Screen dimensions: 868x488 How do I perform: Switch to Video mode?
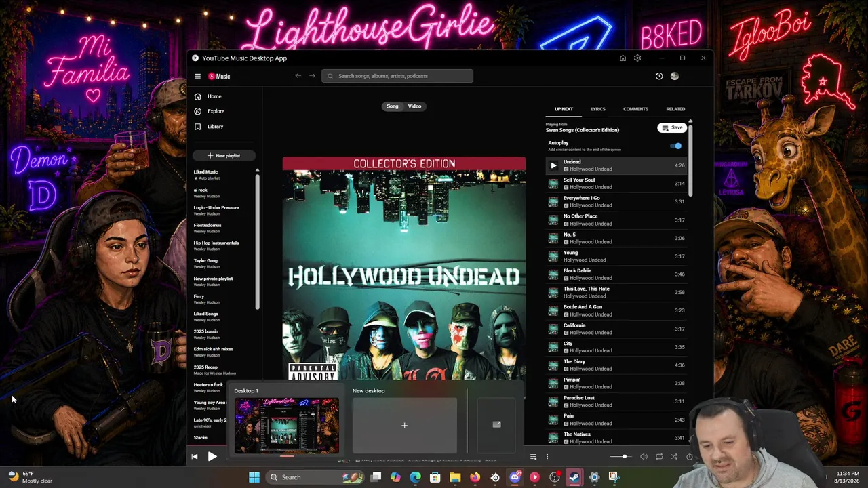click(x=414, y=106)
